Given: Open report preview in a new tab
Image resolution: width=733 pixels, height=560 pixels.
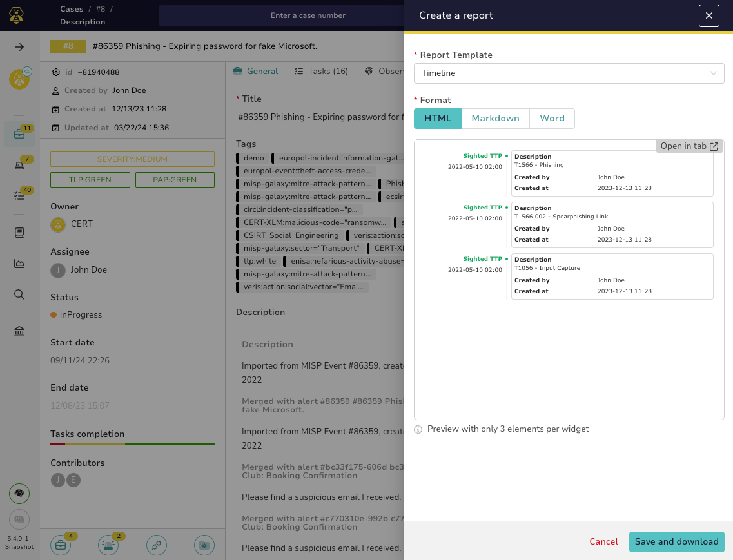Looking at the screenshot, I should [689, 146].
